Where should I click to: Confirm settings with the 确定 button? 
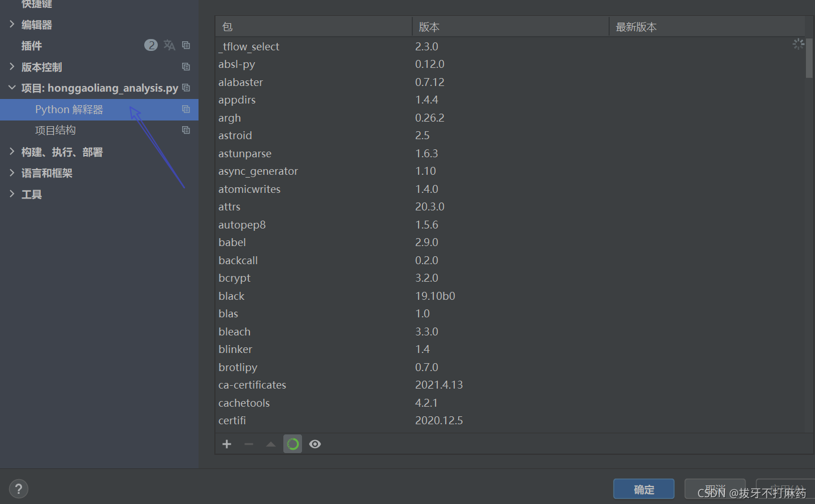click(644, 489)
